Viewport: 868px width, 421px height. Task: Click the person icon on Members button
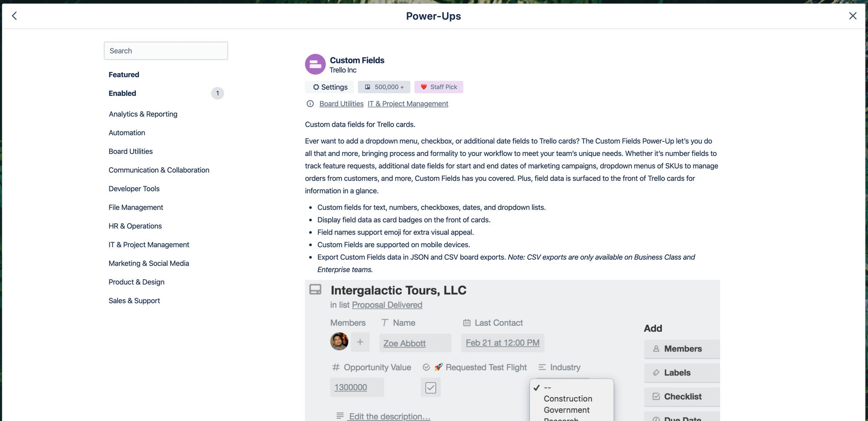point(656,349)
